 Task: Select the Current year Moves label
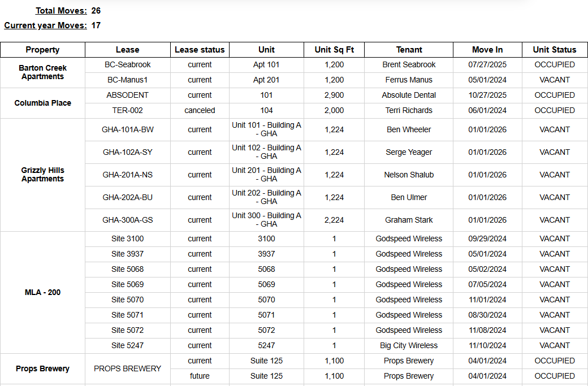click(45, 25)
